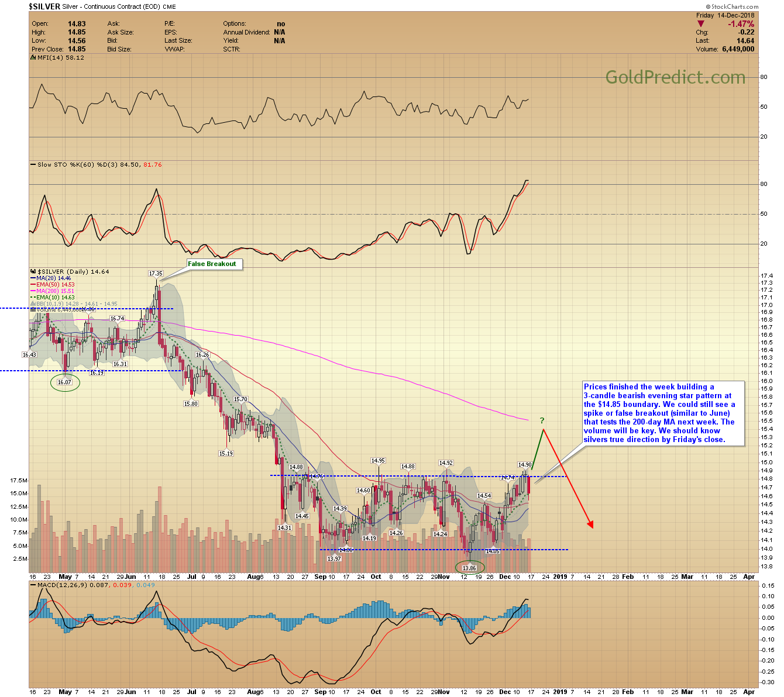Viewport: 784px width, 697px height.
Task: Click the 'Ask Size:' label
Action: (x=121, y=33)
